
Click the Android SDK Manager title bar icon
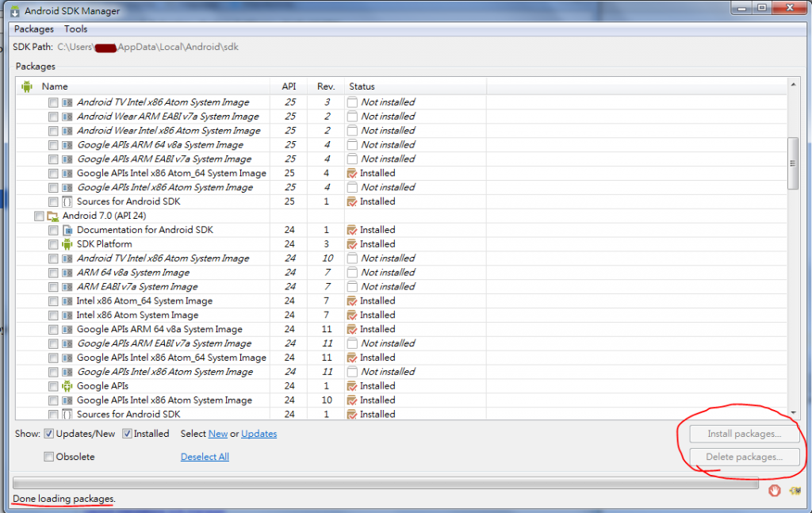point(14,11)
